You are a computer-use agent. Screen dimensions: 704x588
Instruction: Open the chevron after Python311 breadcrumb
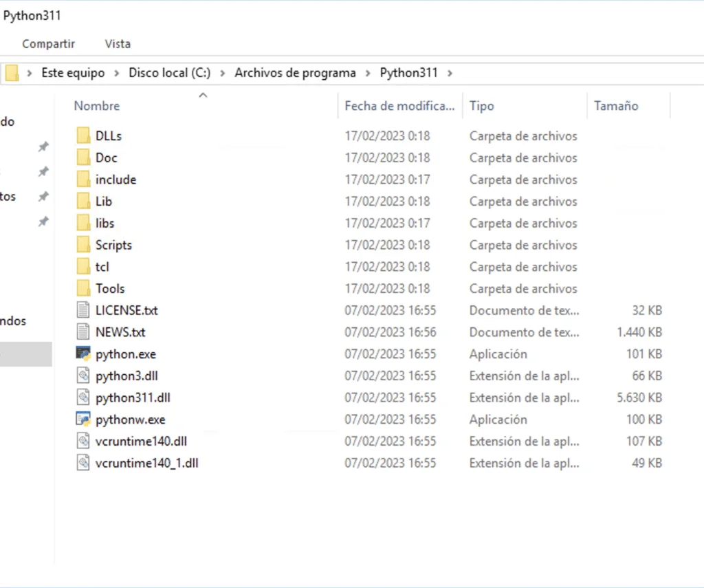pos(450,72)
